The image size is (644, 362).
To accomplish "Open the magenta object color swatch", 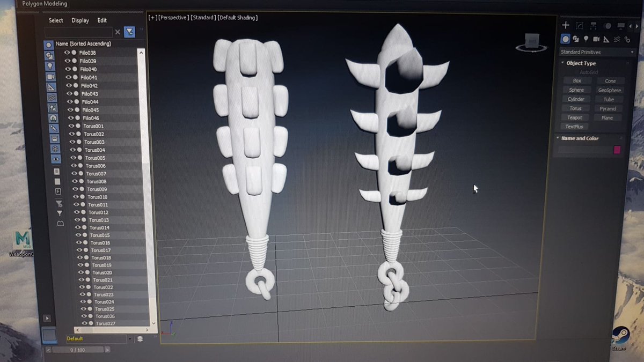I will click(x=617, y=150).
